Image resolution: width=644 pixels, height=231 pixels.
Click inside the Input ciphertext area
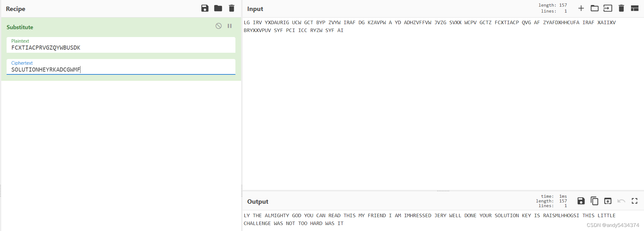coord(443,104)
